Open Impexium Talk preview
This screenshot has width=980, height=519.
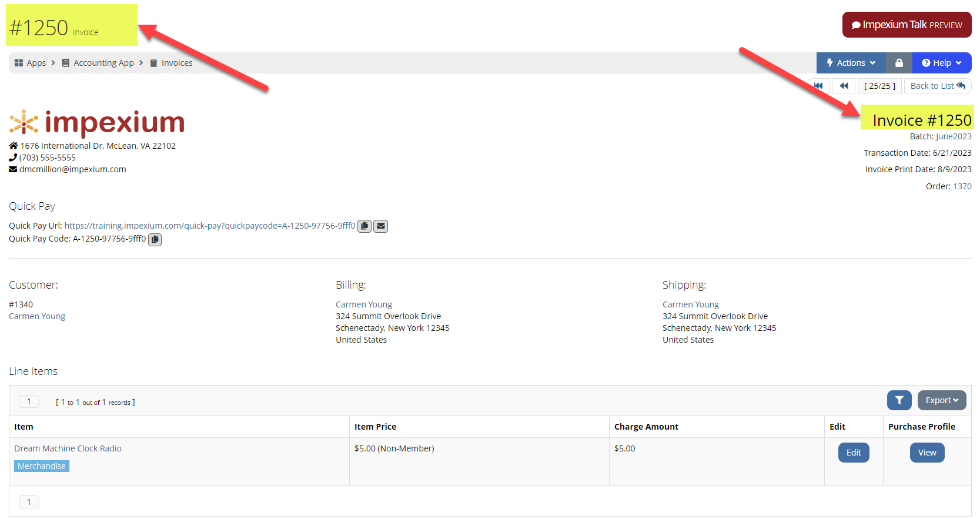[907, 25]
